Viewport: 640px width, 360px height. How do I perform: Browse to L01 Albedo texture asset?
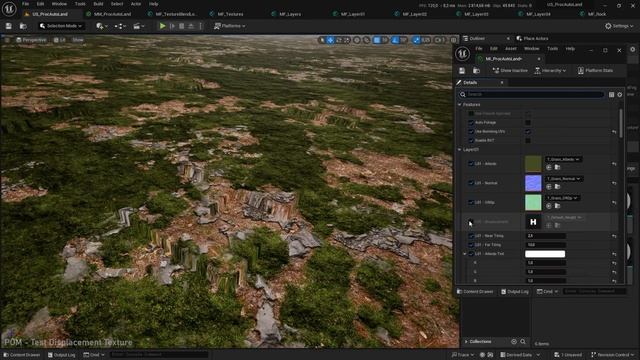(x=557, y=167)
